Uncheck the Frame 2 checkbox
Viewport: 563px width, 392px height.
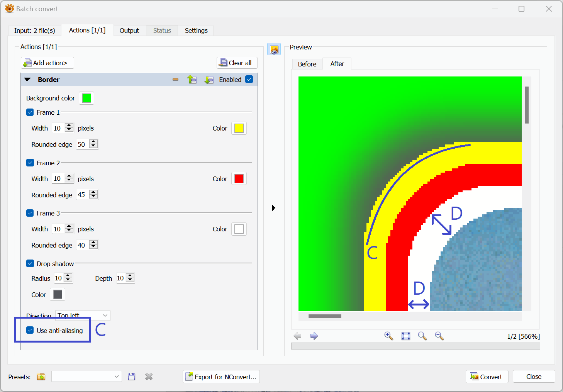[x=30, y=163]
